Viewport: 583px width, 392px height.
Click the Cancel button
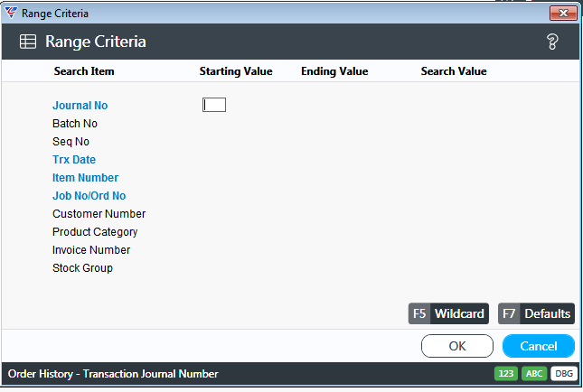(539, 346)
